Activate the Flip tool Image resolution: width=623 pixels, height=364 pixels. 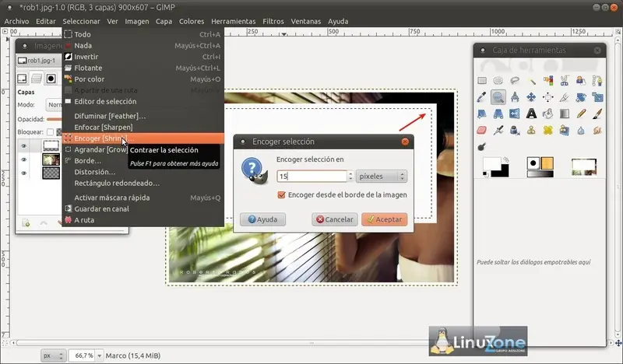(x=515, y=114)
